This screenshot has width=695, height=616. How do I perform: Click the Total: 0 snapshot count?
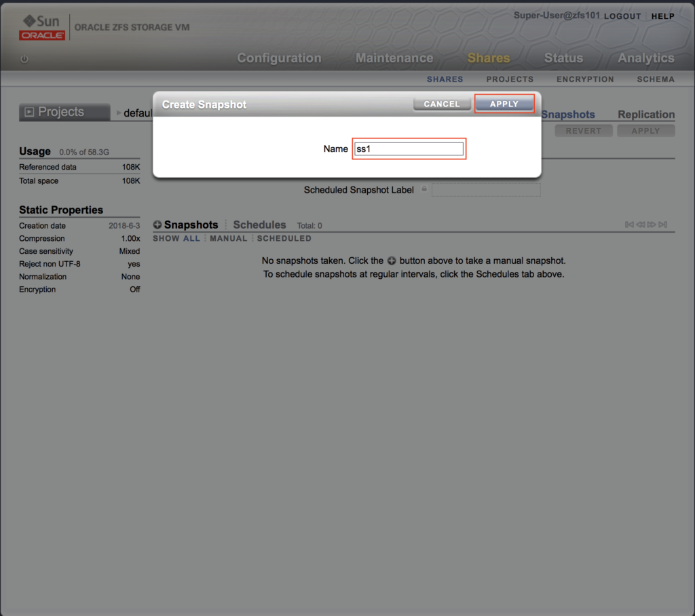click(x=309, y=225)
